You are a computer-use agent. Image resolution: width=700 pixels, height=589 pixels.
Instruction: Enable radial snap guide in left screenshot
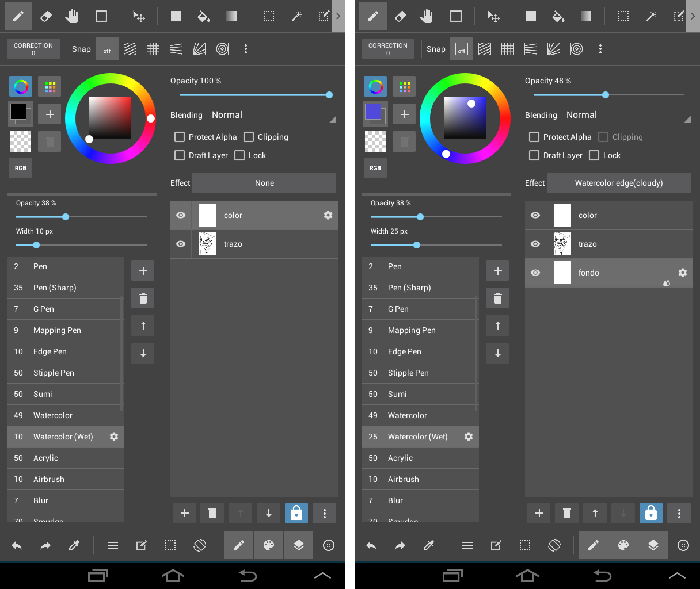[199, 49]
